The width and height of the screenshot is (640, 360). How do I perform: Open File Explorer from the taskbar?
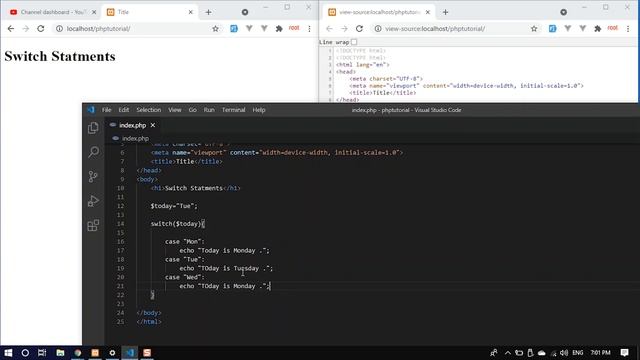(60, 353)
